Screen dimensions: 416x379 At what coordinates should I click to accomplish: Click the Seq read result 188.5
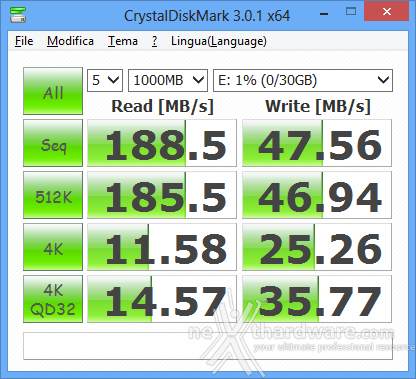[x=162, y=143]
